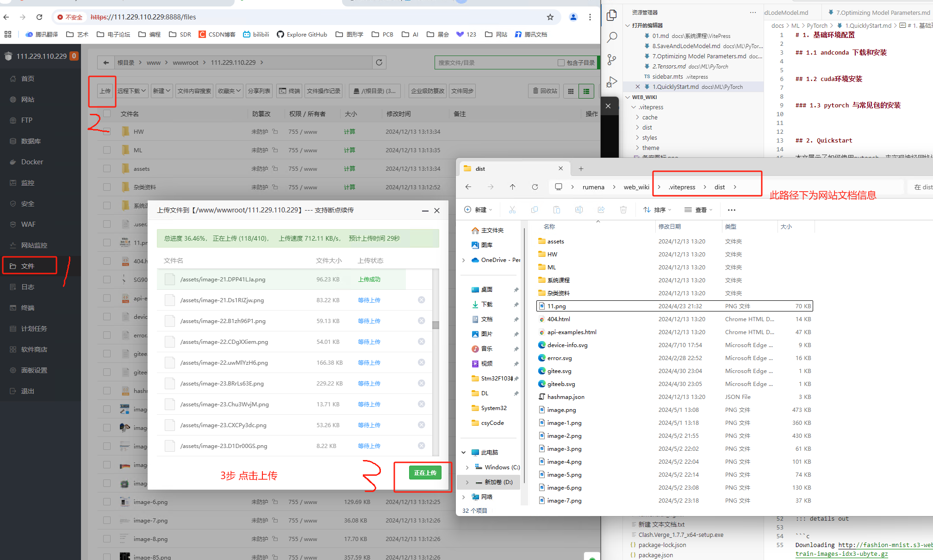Check the image-7.png row checkbox
933x560 pixels.
click(x=107, y=520)
